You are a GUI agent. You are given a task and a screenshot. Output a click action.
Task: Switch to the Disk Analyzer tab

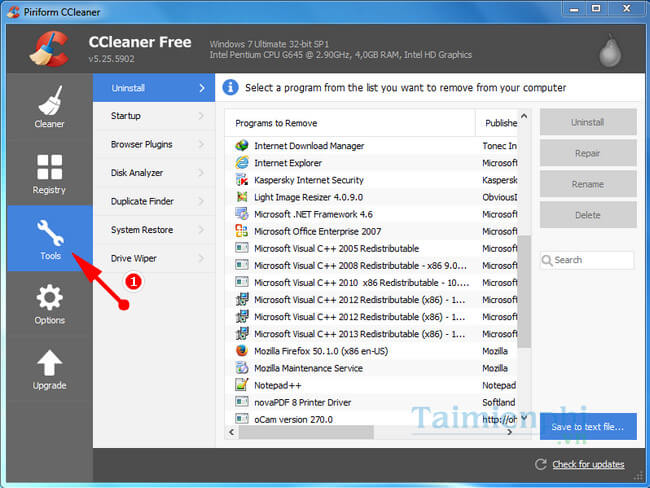click(154, 173)
